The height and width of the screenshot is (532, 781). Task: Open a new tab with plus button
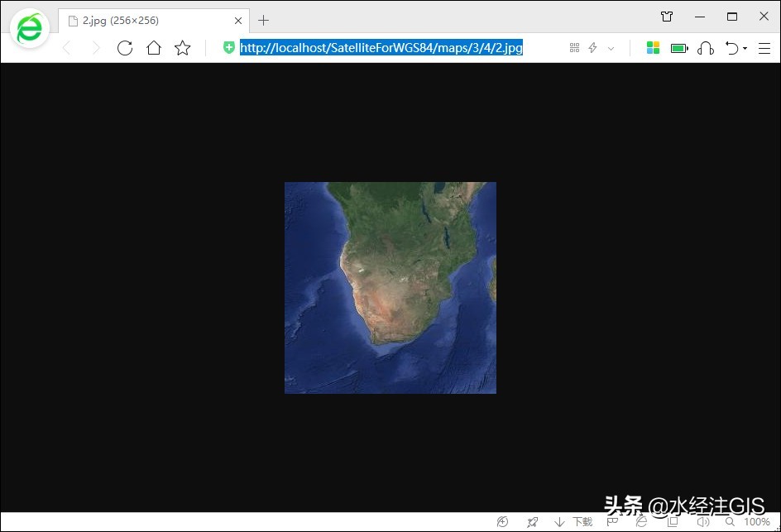[263, 20]
